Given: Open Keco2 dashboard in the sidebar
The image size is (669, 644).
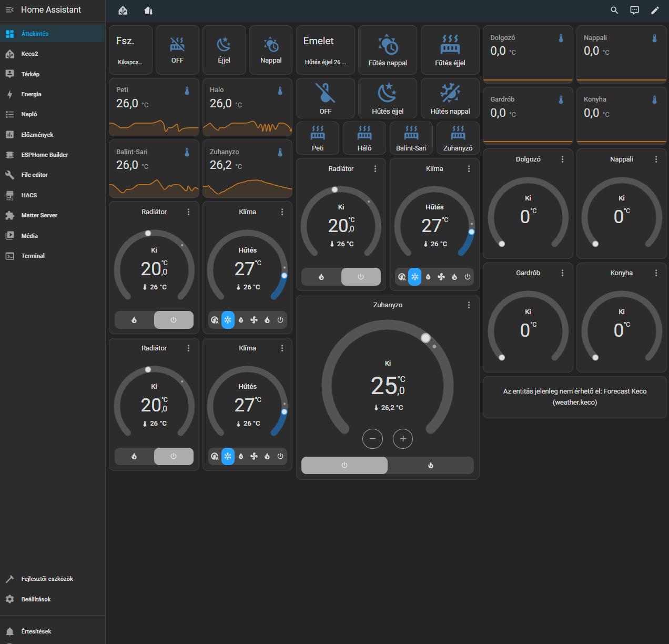Looking at the screenshot, I should (53, 54).
